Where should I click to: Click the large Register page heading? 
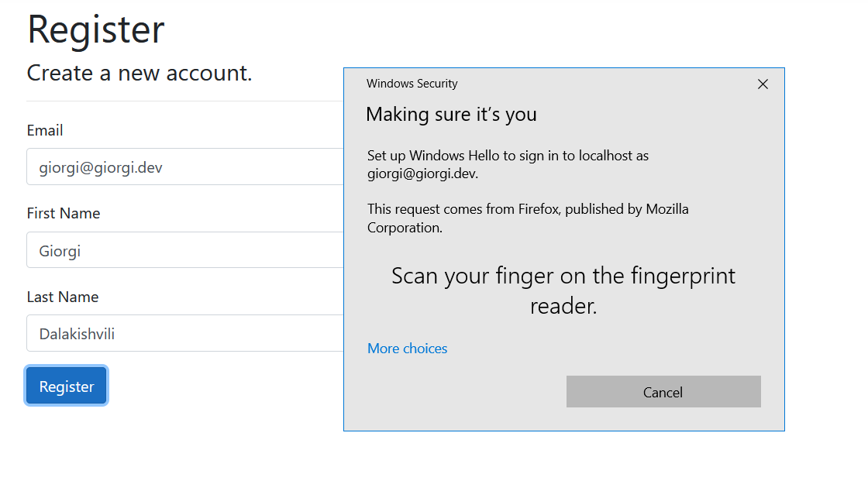96,29
